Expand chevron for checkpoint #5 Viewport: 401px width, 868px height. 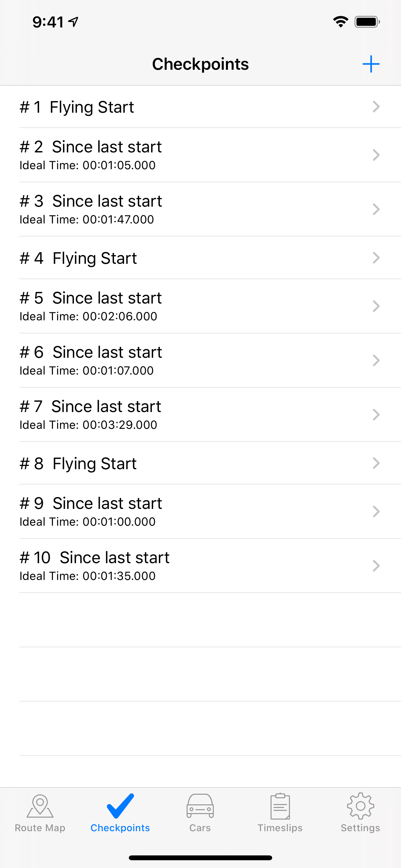coord(376,306)
